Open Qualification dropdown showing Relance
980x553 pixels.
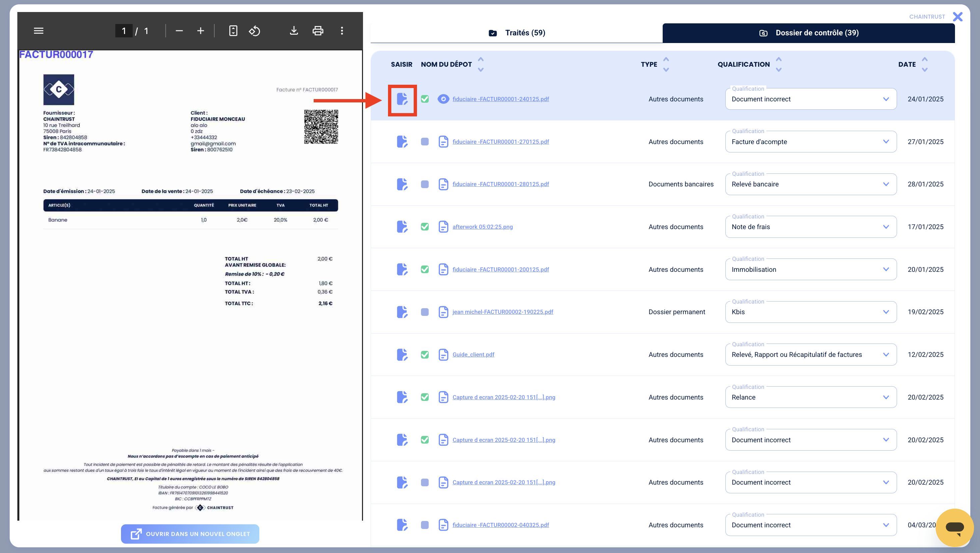tap(811, 397)
